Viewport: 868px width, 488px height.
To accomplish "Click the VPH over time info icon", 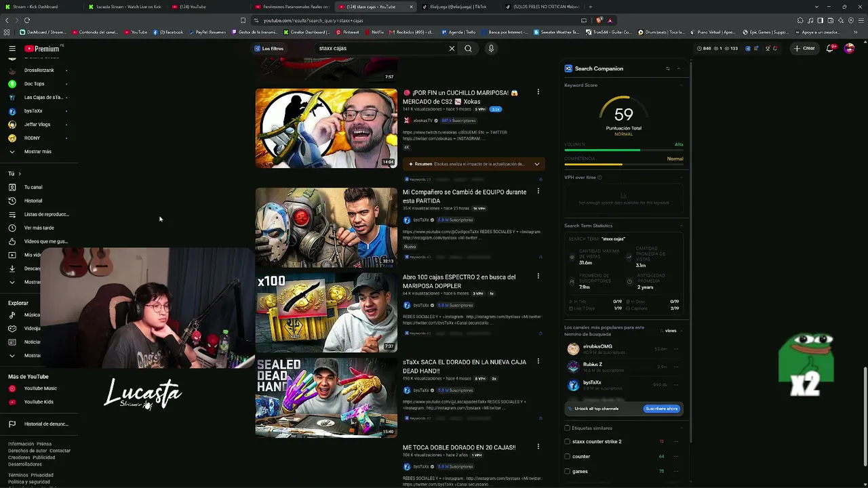I will 599,178.
